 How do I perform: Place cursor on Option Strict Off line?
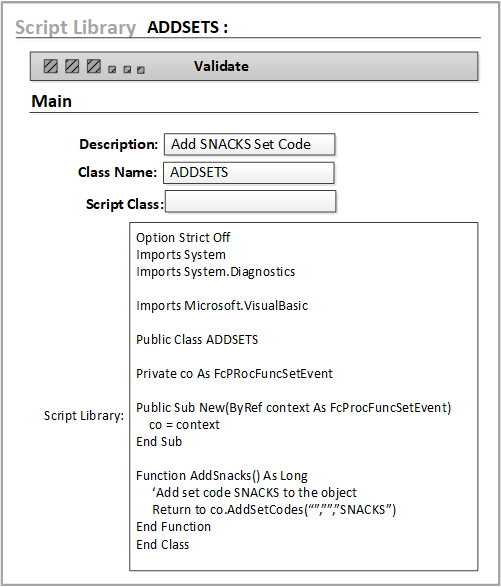[183, 238]
